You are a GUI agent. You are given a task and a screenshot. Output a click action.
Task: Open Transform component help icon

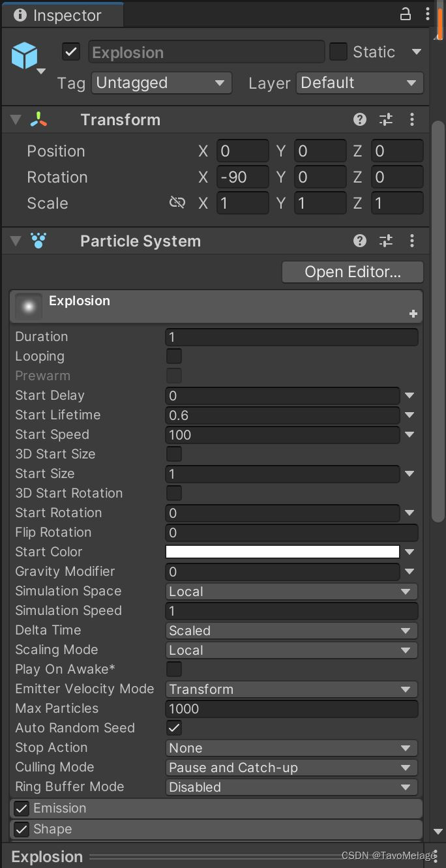[360, 119]
